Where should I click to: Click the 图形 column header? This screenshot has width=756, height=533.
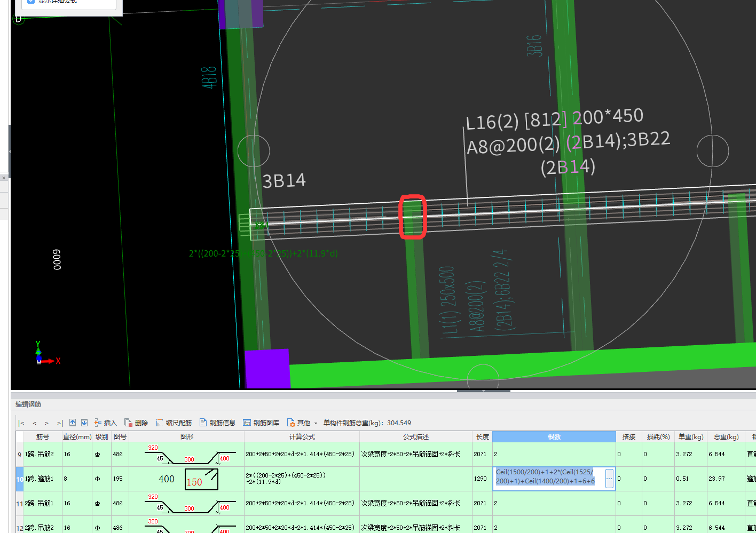pyautogui.click(x=187, y=436)
